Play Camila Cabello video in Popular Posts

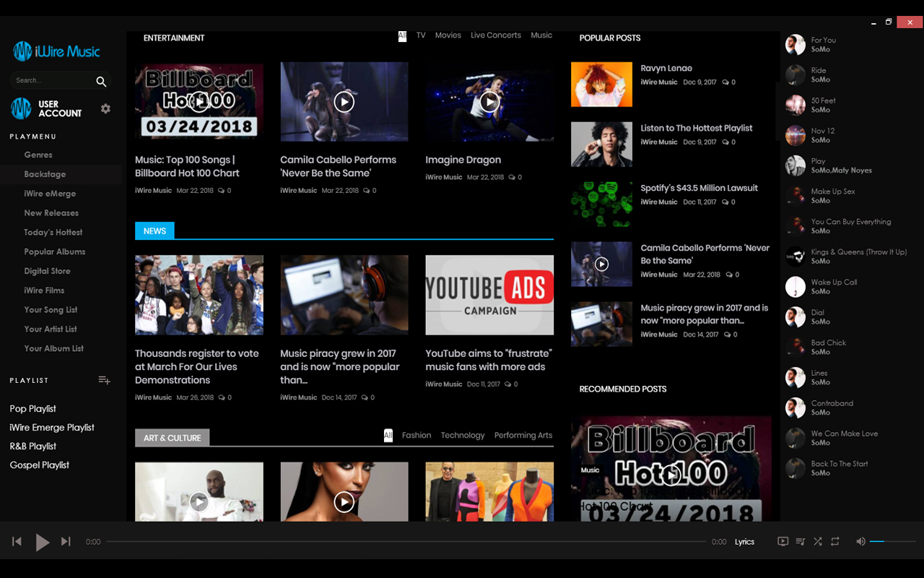pos(601,264)
